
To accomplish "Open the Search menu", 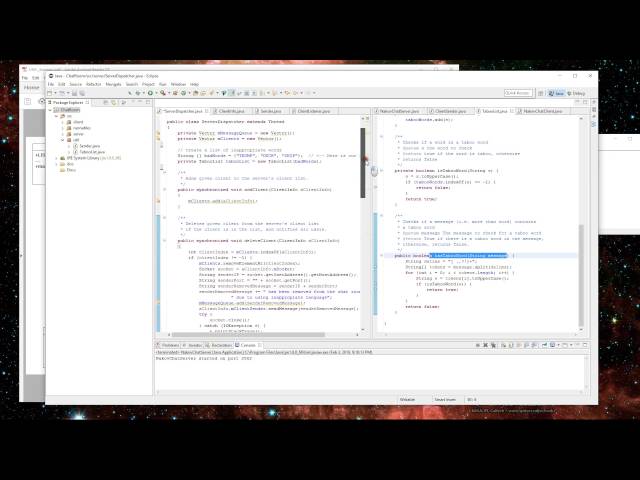I will [x=132, y=84].
